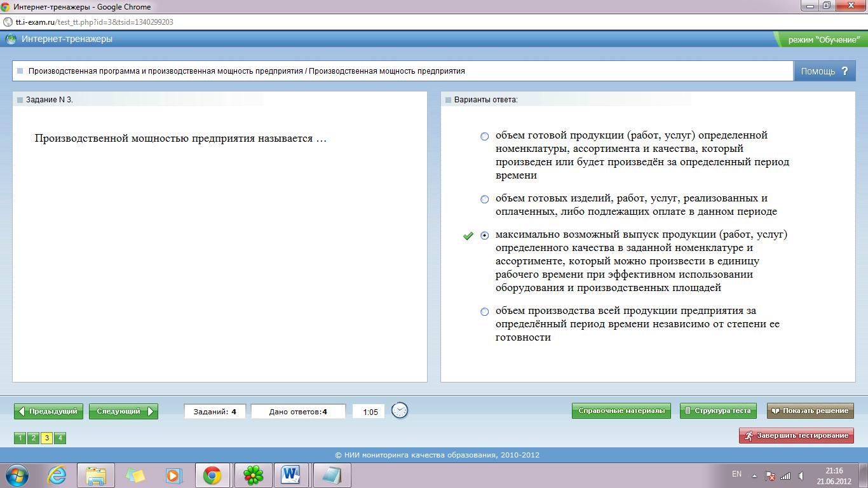Select the answer about реализованных и оплаченных изделий
This screenshot has width=868, height=488.
(485, 199)
